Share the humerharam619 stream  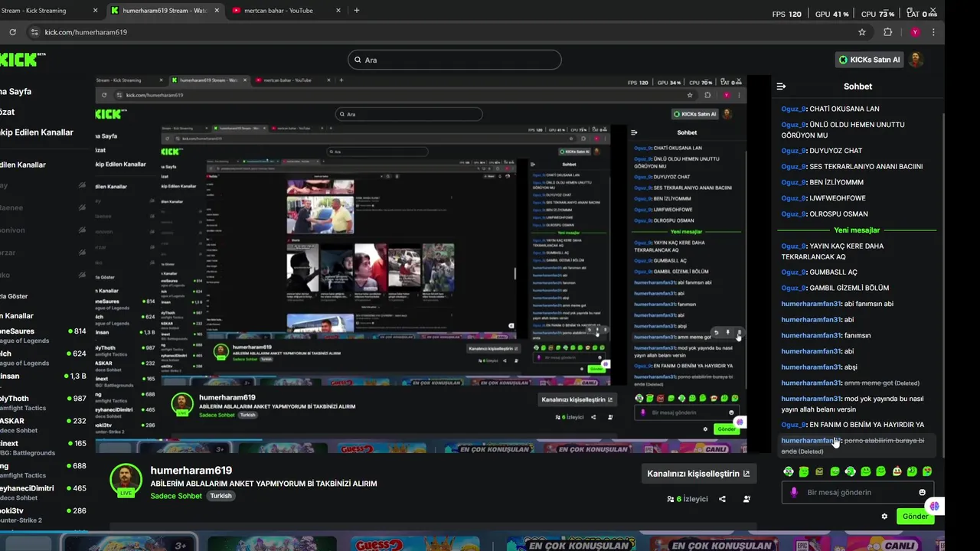(722, 499)
